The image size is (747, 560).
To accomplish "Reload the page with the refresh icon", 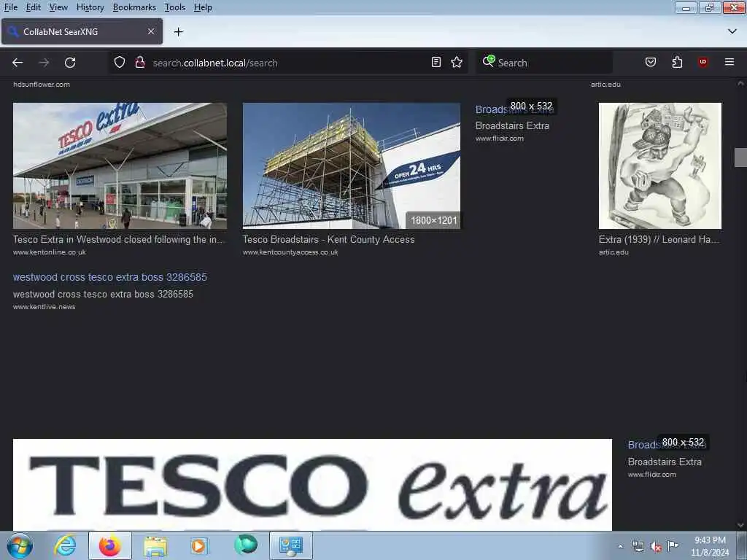I will pyautogui.click(x=70, y=63).
